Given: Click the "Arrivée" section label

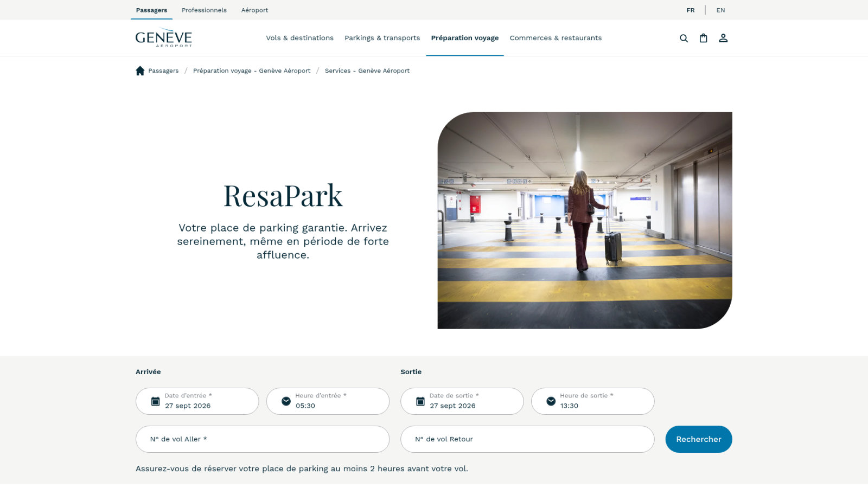Looking at the screenshot, I should pos(148,372).
